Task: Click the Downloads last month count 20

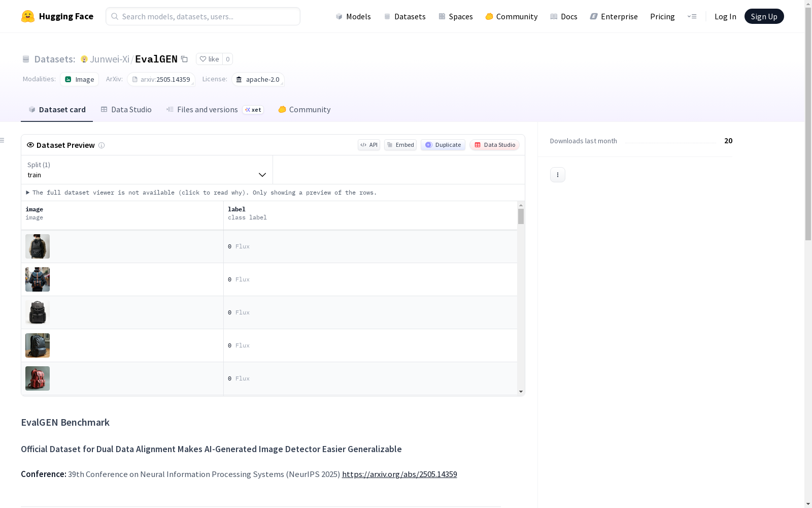Action: (728, 141)
